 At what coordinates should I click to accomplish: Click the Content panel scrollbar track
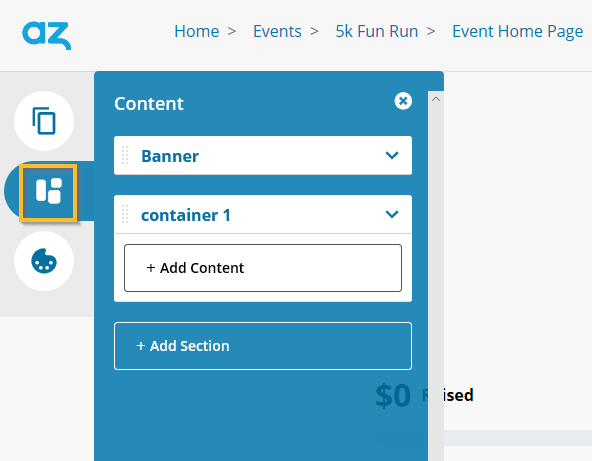point(436,283)
